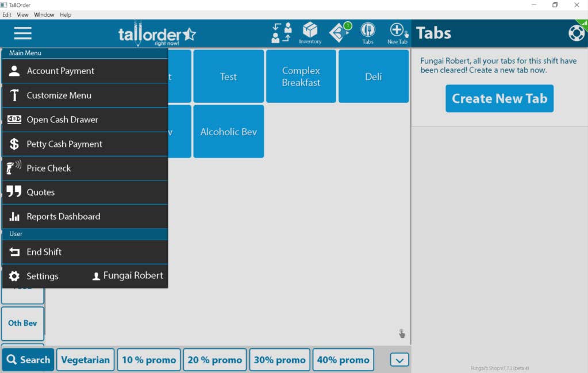Viewport: 588px width, 373px height.
Task: Open the Inventory icon in toolbar
Action: (310, 33)
